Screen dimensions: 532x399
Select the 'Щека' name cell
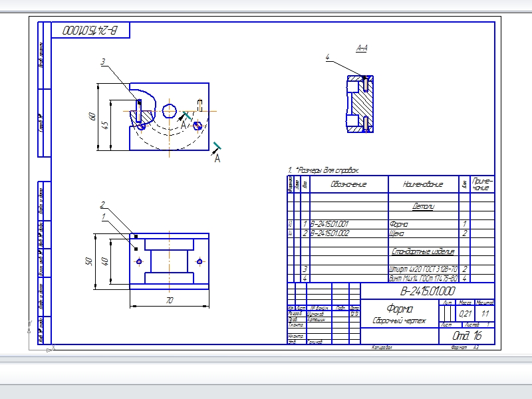point(396,233)
